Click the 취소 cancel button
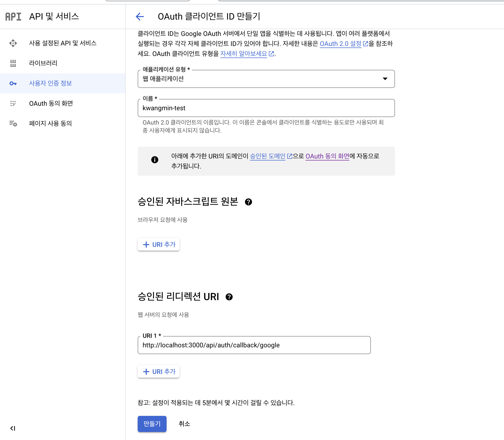 [184, 424]
